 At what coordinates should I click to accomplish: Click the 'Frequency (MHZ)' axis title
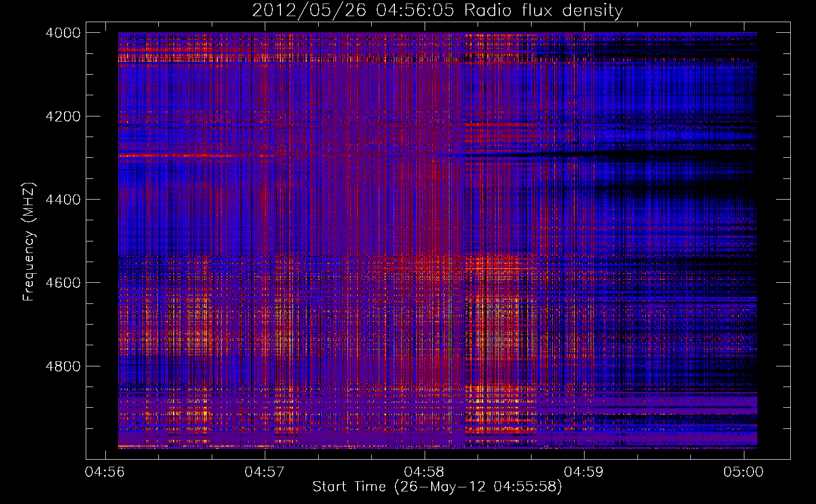(x=29, y=241)
